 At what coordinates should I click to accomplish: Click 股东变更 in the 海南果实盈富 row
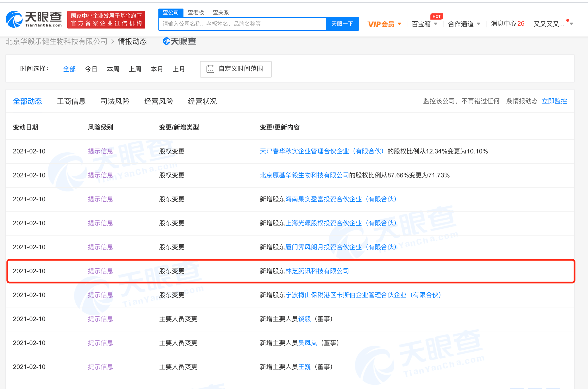coord(172,199)
